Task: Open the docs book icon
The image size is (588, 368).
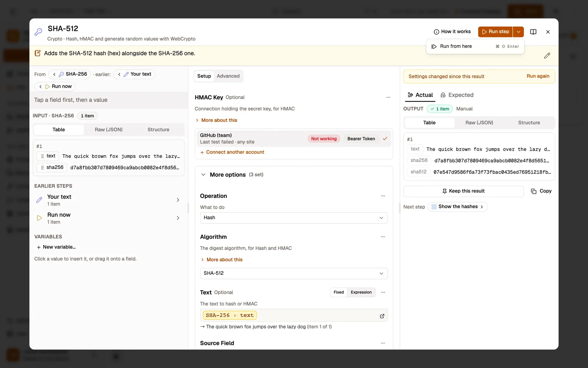Action: point(533,32)
